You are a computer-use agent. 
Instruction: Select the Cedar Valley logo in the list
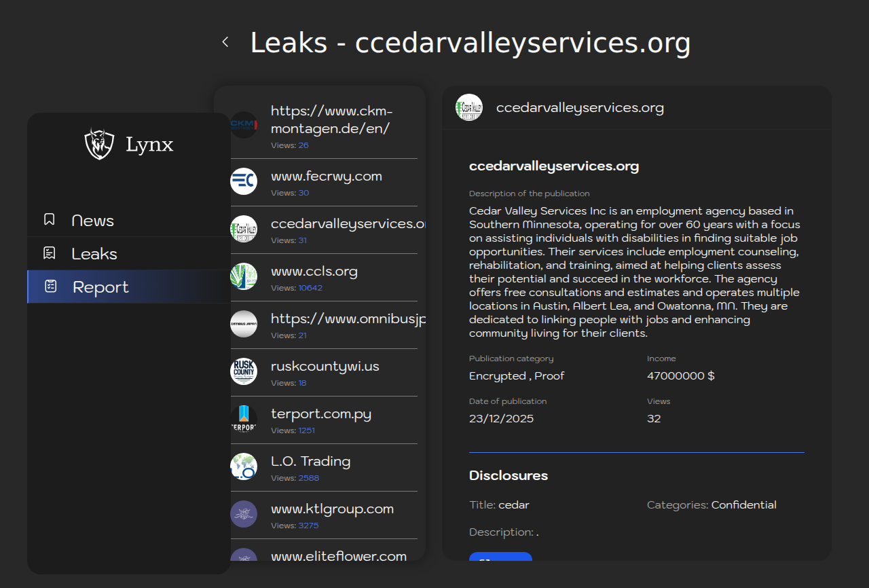(x=244, y=229)
